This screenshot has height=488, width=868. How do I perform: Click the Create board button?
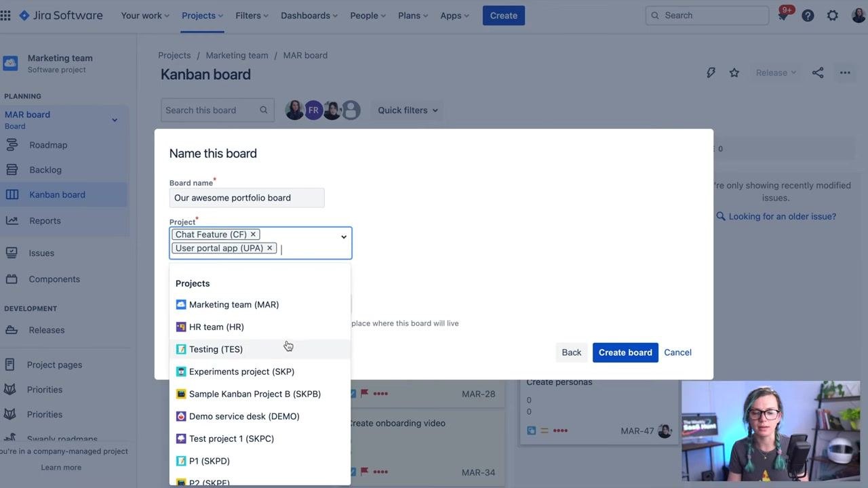point(625,352)
